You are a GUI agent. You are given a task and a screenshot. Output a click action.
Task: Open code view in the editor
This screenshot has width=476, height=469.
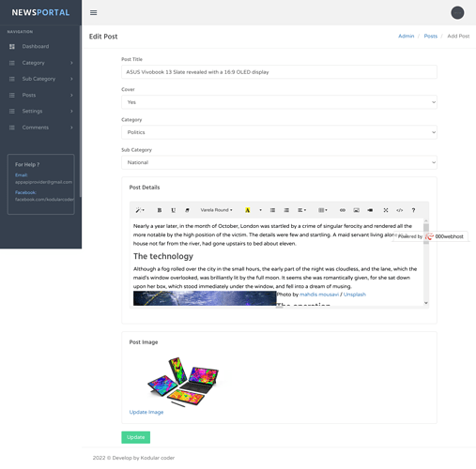(x=399, y=210)
